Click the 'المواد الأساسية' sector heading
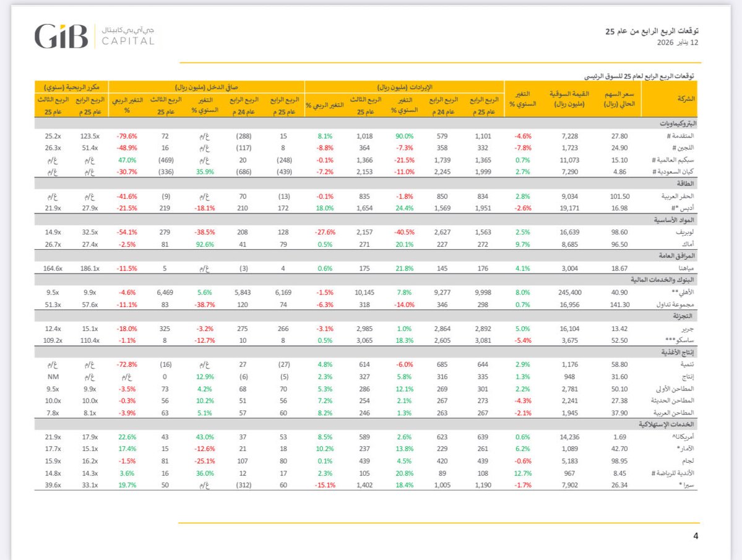Viewport: 742px width, 560px height. [674, 220]
